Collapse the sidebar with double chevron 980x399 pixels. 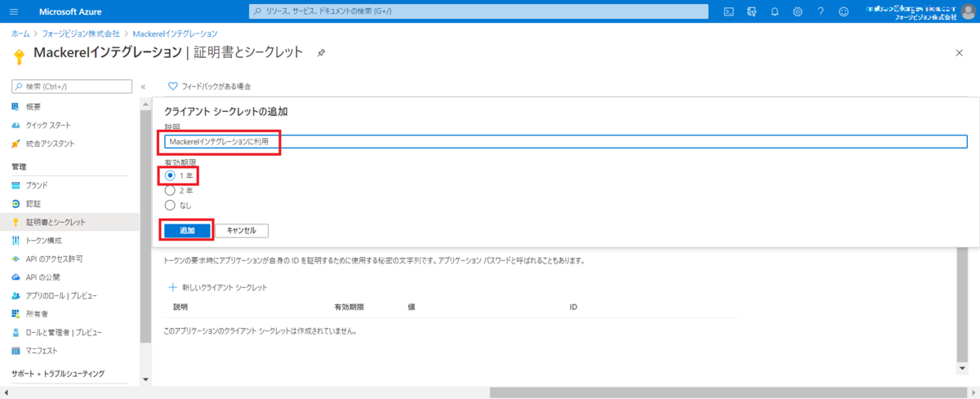point(143,86)
